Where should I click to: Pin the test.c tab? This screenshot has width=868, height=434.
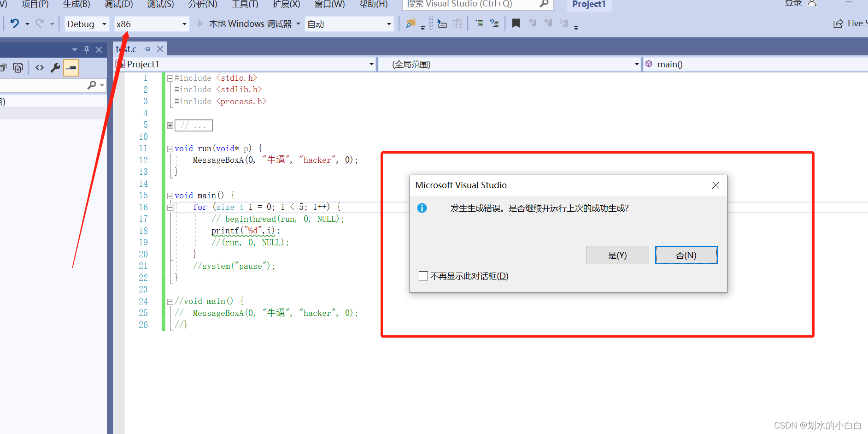click(x=147, y=49)
